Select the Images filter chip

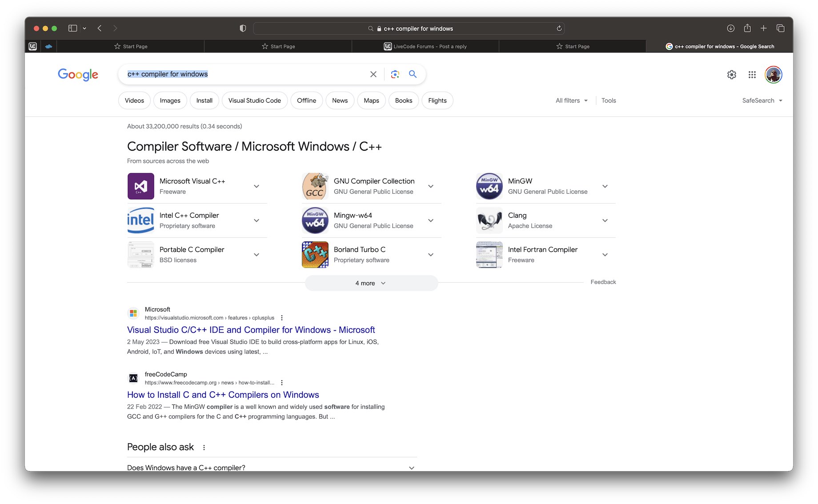[x=170, y=100]
